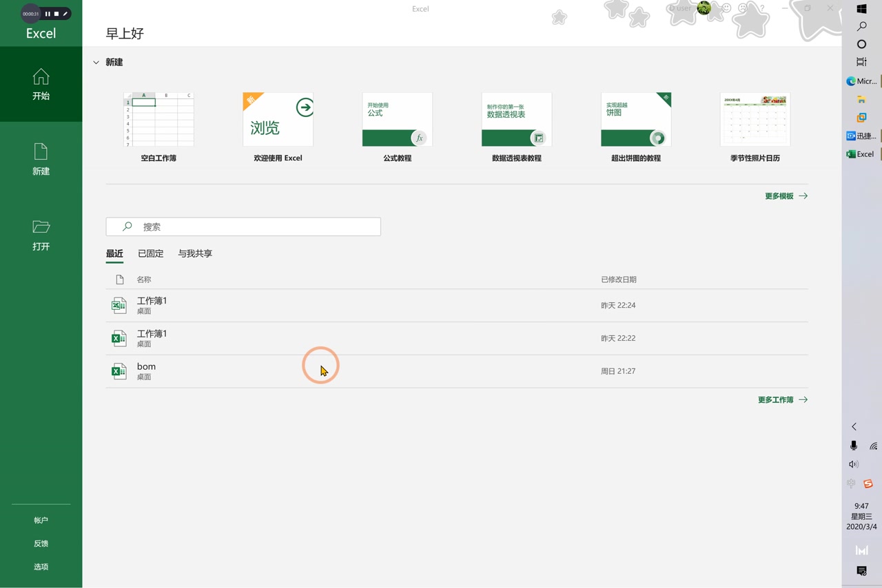This screenshot has height=588, width=882.
Task: Open the bom workbook from recent list
Action: click(x=457, y=371)
